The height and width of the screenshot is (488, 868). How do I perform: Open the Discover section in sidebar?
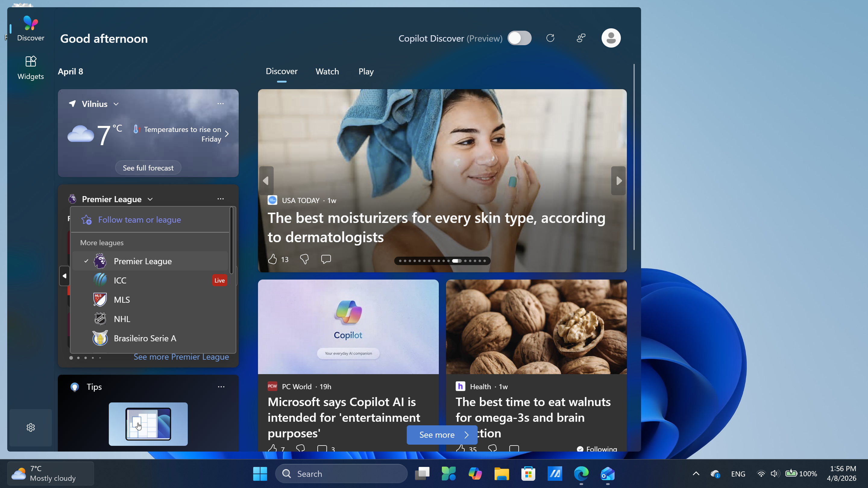30,29
